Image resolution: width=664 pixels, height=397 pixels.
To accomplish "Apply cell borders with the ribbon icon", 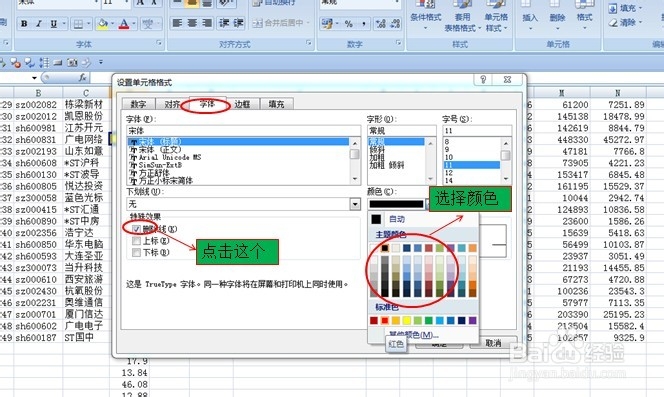I will [x=78, y=24].
